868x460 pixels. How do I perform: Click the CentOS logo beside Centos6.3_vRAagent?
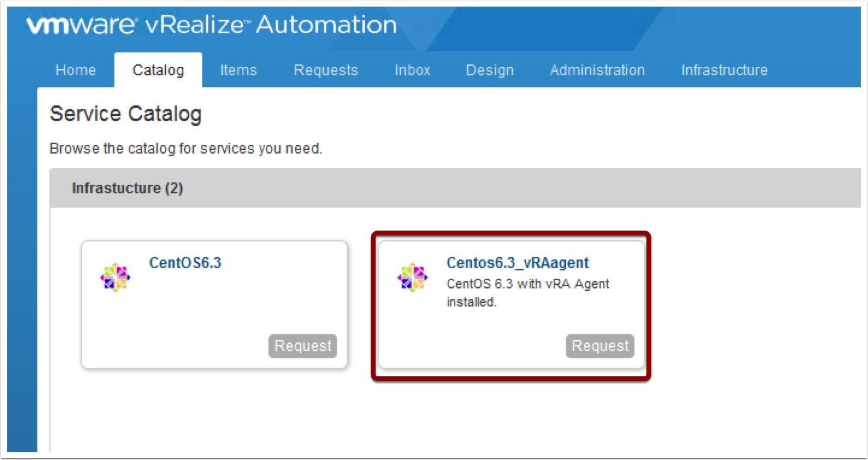(x=412, y=278)
